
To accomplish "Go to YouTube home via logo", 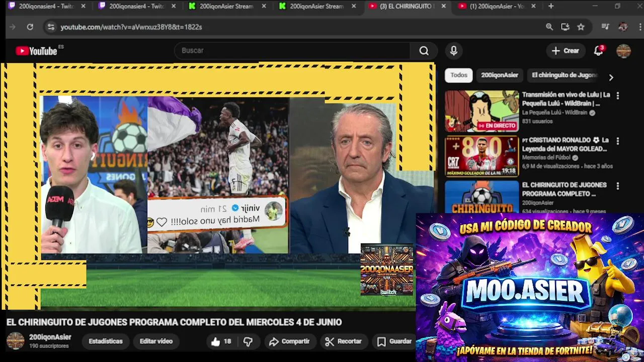I will point(36,51).
